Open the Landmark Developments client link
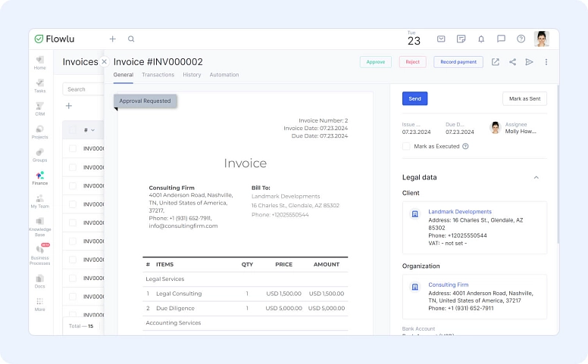 (x=459, y=212)
